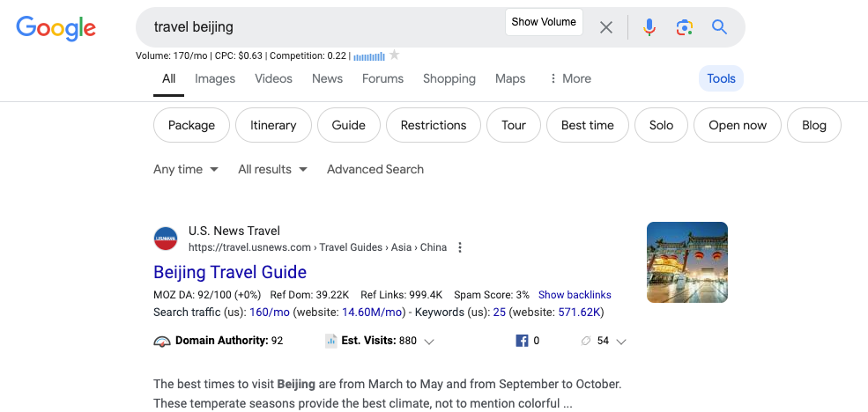The image size is (868, 412).
Task: Star the keyword next to trend bars
Action: pos(394,55)
